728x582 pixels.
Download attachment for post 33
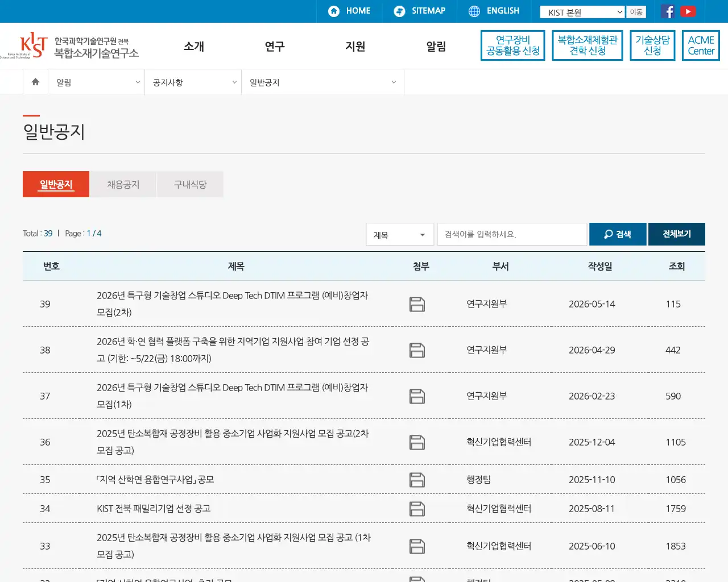417,546
